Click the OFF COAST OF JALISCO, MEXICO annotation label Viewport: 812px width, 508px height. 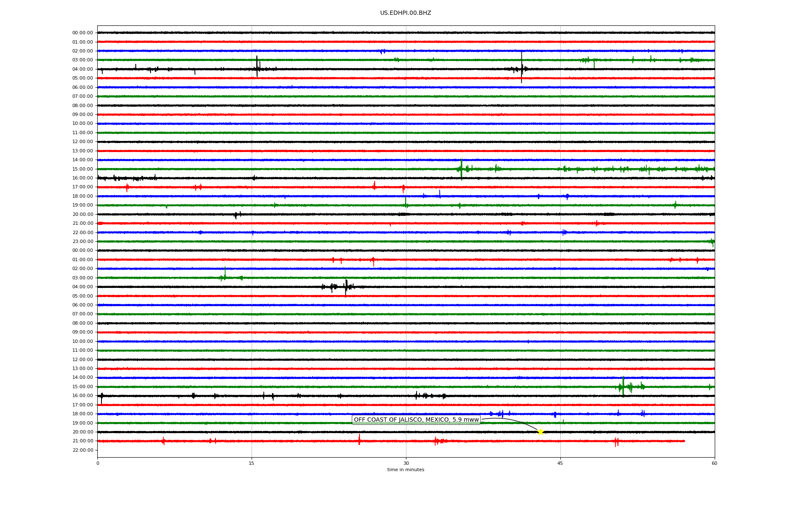click(416, 420)
